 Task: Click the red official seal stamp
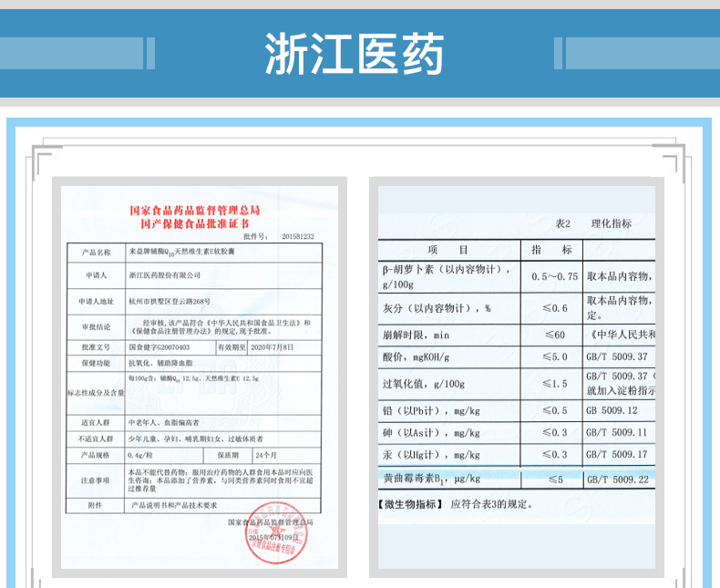pos(276,533)
